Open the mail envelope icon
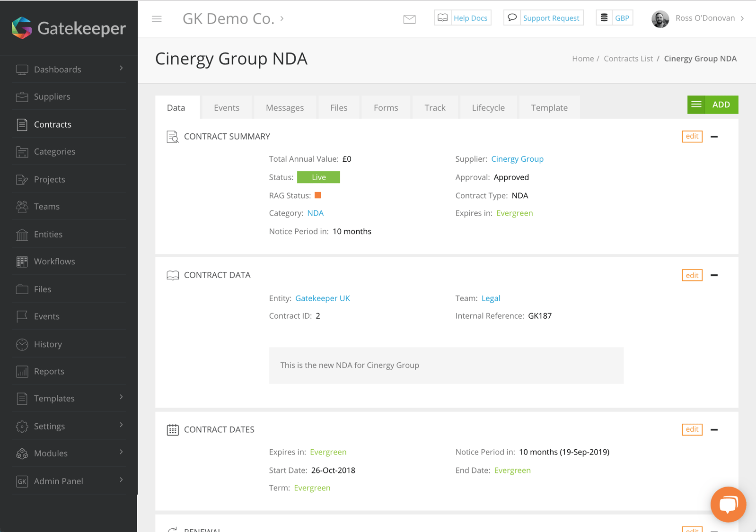 point(409,19)
